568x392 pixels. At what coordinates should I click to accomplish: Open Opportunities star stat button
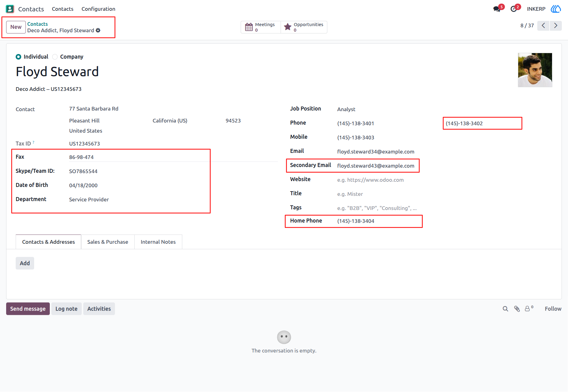tap(304, 27)
